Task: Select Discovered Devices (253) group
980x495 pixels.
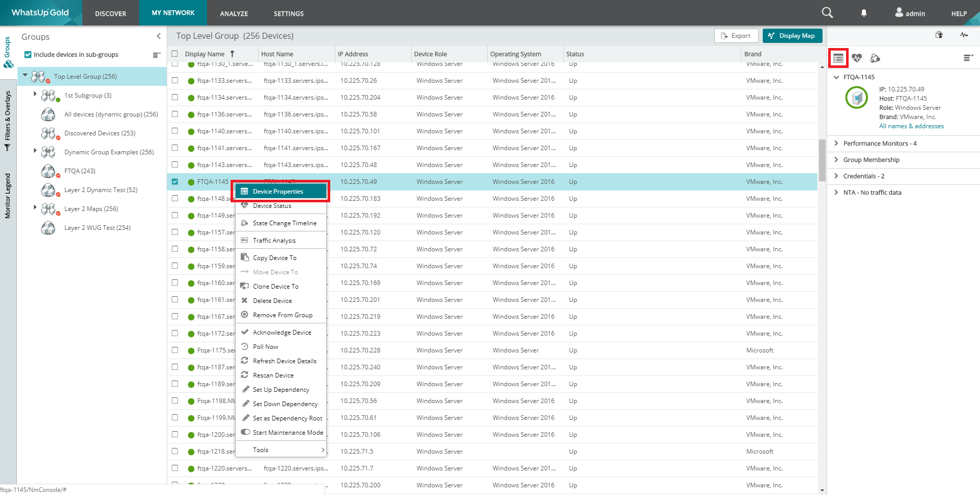Action: 100,133
